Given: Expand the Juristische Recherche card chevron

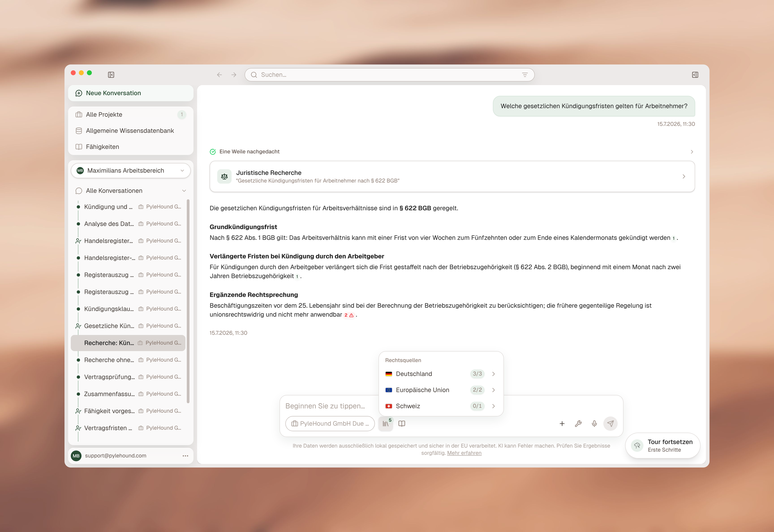Looking at the screenshot, I should pyautogui.click(x=684, y=176).
